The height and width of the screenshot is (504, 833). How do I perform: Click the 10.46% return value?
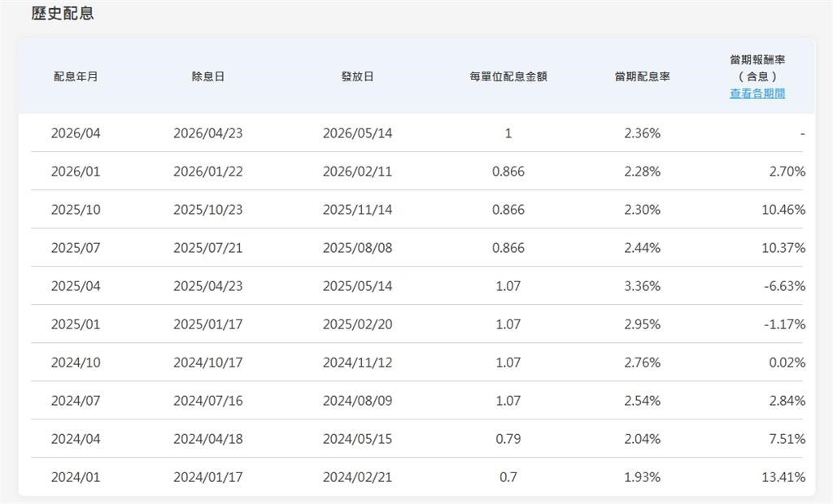click(x=783, y=210)
